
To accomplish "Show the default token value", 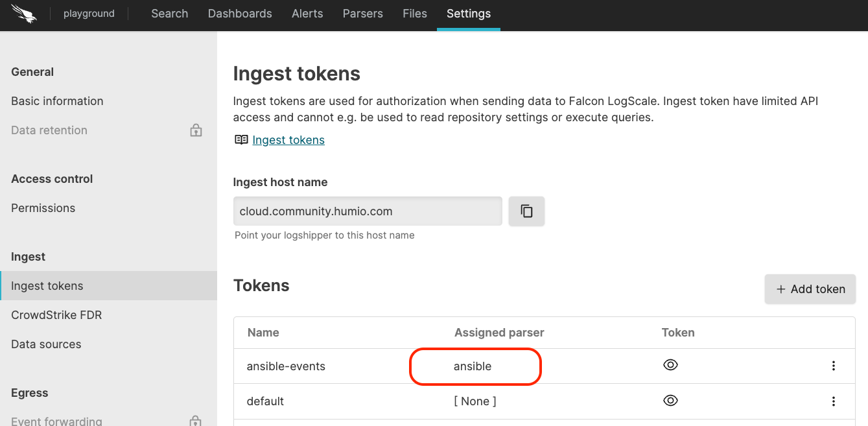I will pos(670,401).
